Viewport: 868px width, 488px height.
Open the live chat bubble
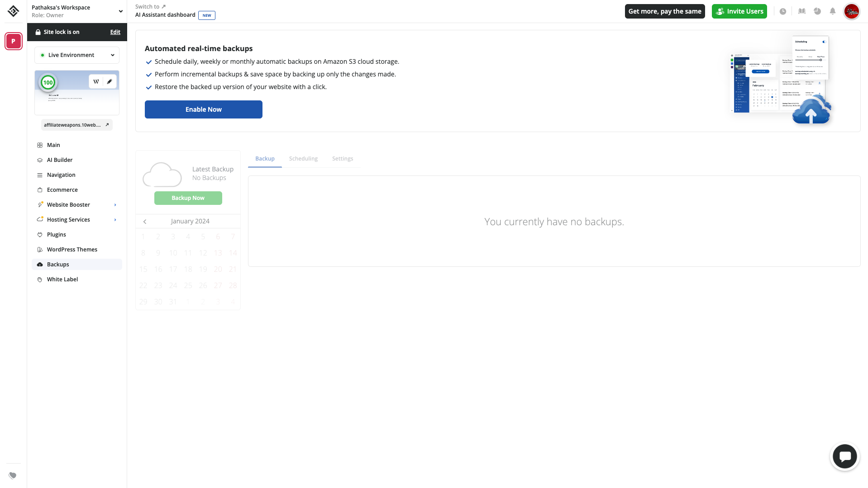[844, 456]
